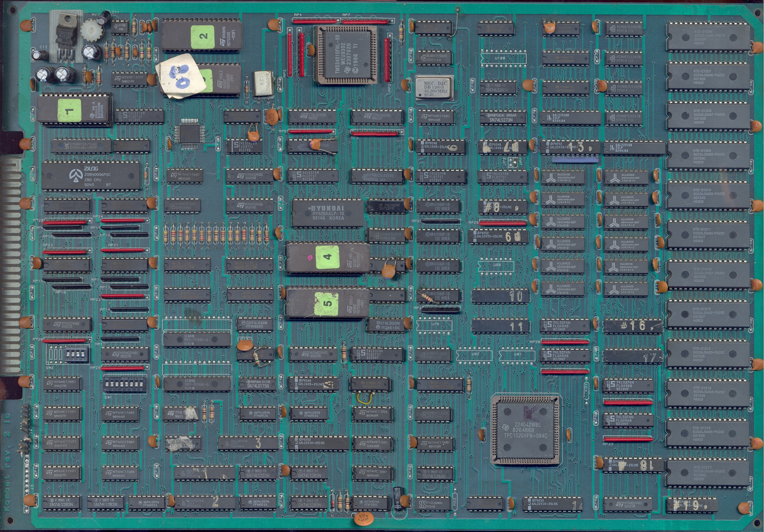Click the 8.00MHz crystal can
Viewport: 764px width, 532px height.
click(x=263, y=83)
